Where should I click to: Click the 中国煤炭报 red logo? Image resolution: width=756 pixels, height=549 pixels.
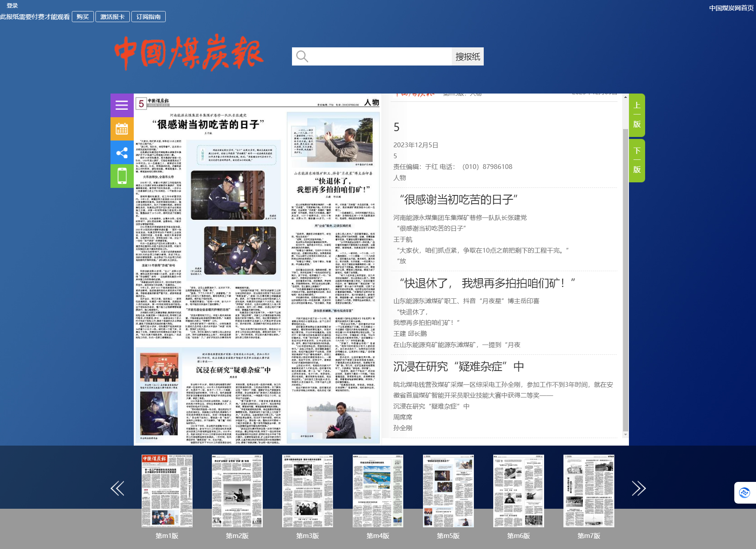click(189, 52)
